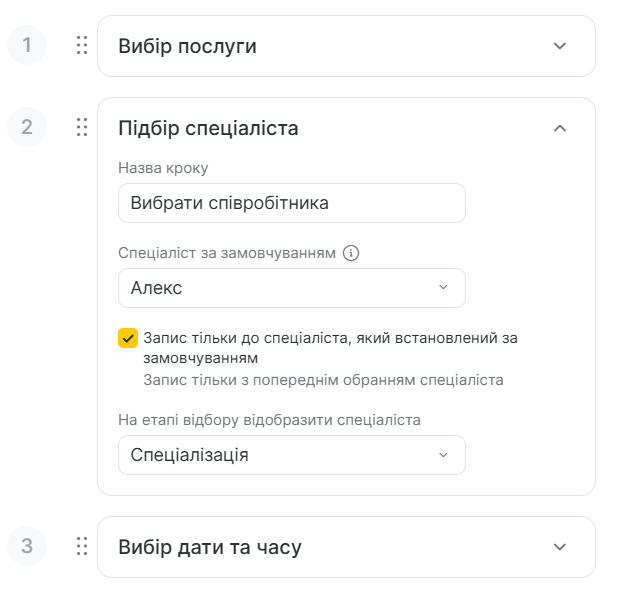Open the Спеціалізація display dropdown

click(291, 455)
